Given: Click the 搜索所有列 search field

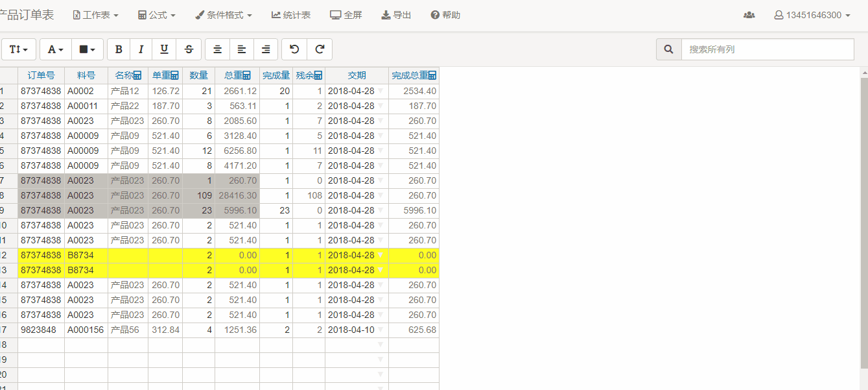Looking at the screenshot, I should [768, 49].
